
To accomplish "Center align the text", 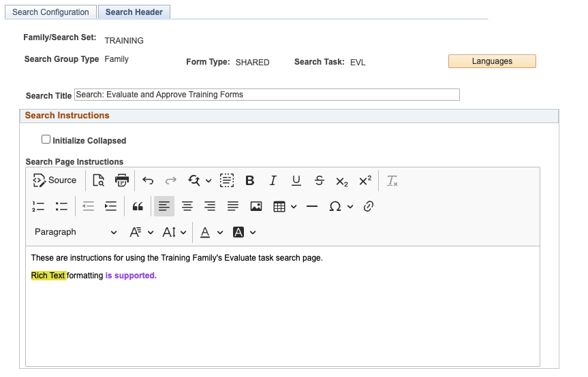I will click(187, 206).
